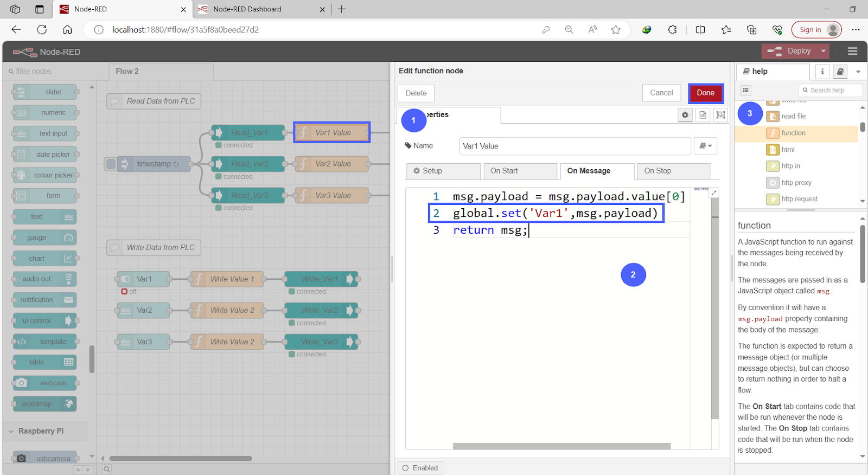The image size is (868, 475).
Task: Select the chart palette node
Action: [45, 259]
